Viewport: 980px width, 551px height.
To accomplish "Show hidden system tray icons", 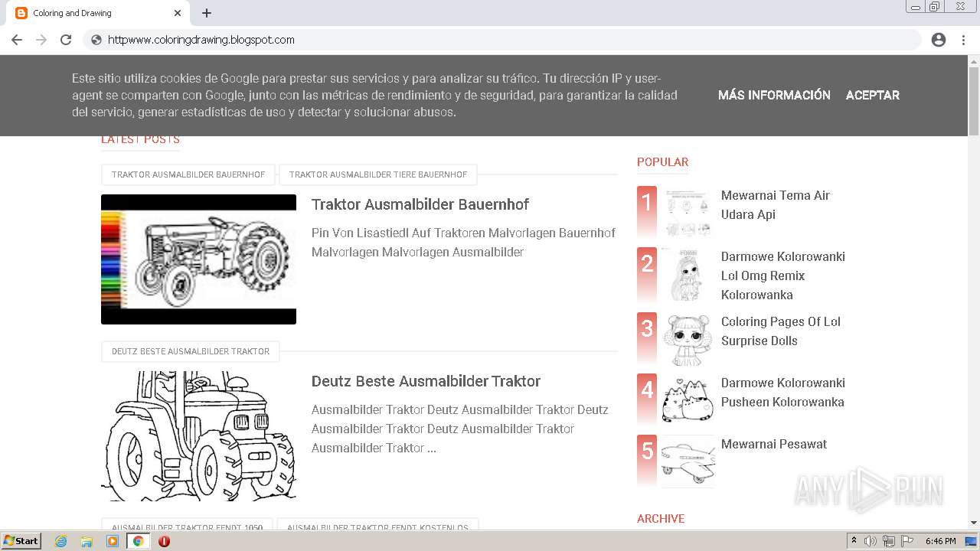I will coord(854,541).
